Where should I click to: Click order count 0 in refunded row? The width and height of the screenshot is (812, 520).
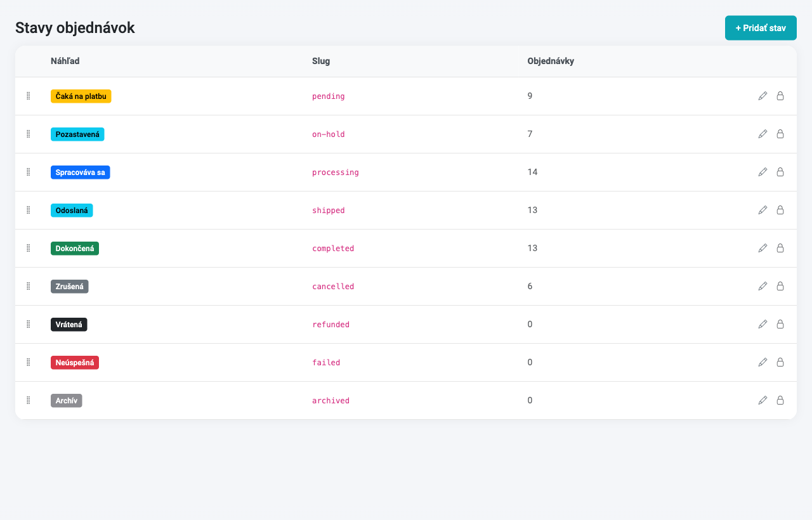coord(530,324)
